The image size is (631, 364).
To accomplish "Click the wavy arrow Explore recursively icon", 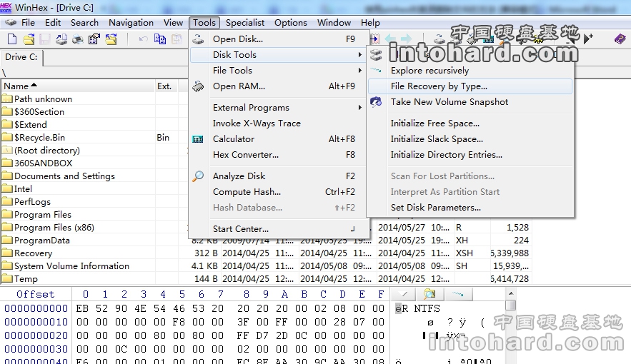I will [x=376, y=71].
